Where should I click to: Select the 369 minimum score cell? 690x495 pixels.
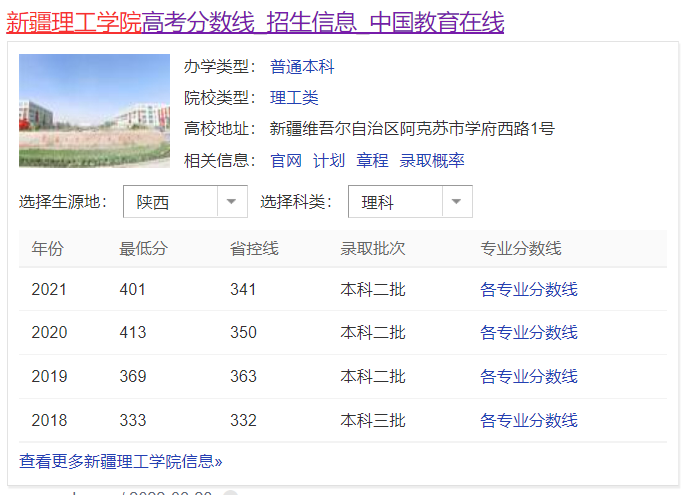tap(132, 376)
